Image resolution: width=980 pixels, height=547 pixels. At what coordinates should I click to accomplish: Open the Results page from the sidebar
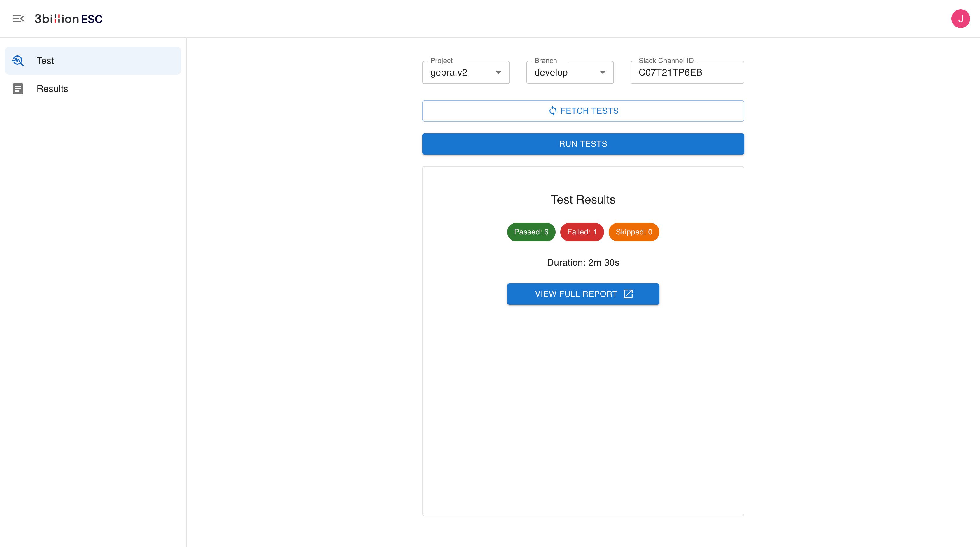[93, 89]
